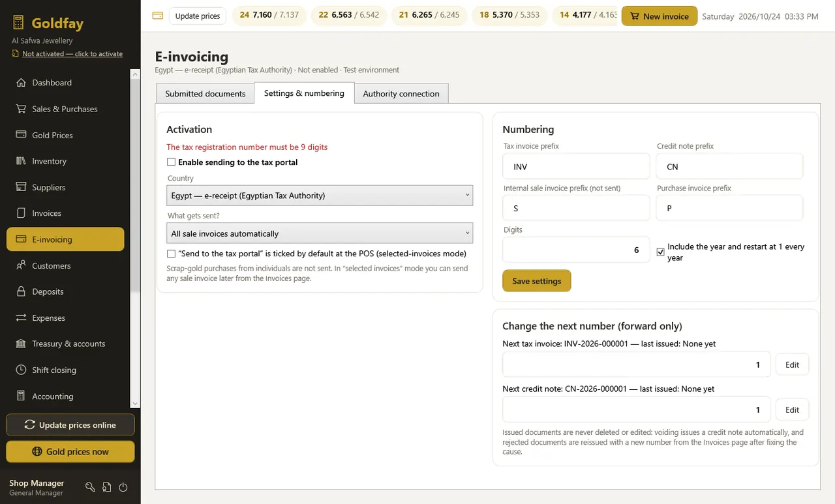This screenshot has height=504, width=835.
Task: Click the Gold prices now button
Action: [x=70, y=452]
